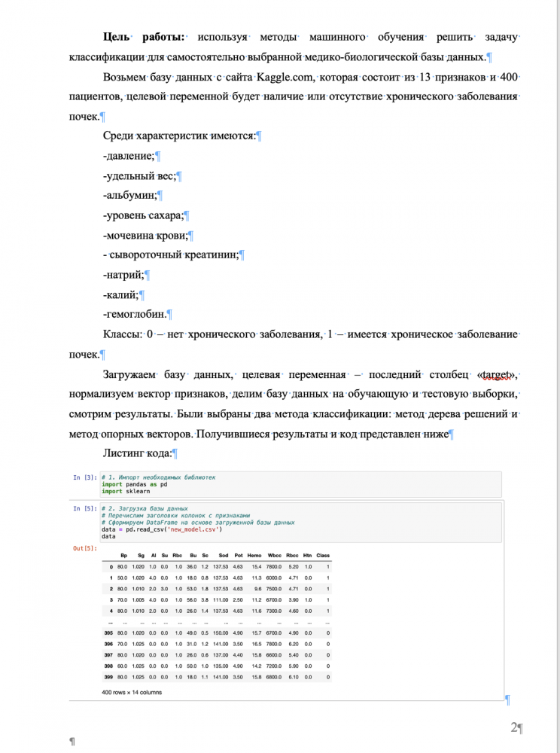Click the "Bu" column header
The image size is (560, 753).
(x=193, y=555)
